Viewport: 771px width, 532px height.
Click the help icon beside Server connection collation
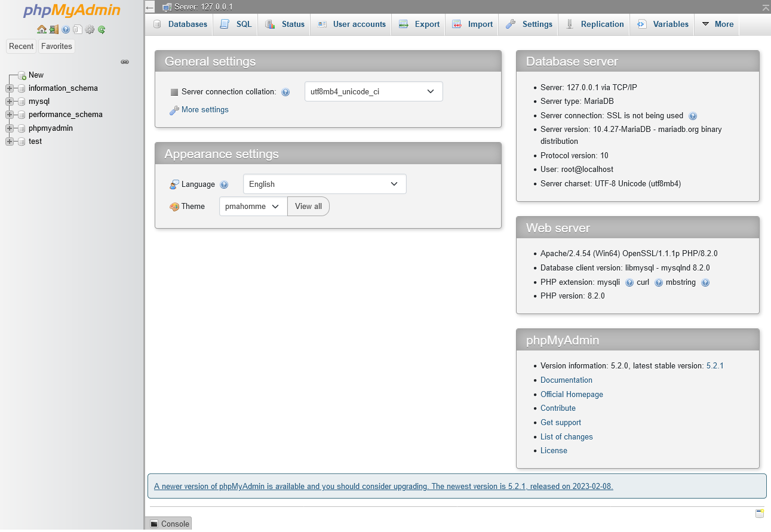coord(285,92)
